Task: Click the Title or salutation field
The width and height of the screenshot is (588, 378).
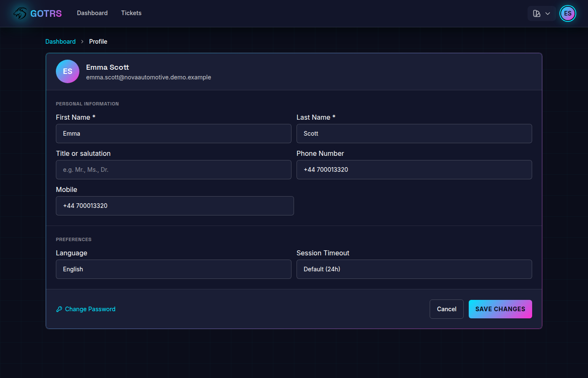Action: pos(173,169)
